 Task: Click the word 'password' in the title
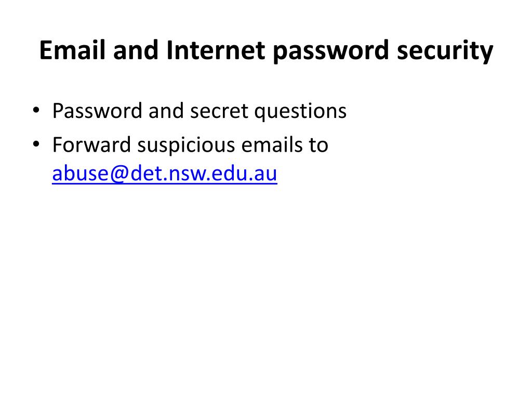point(331,51)
